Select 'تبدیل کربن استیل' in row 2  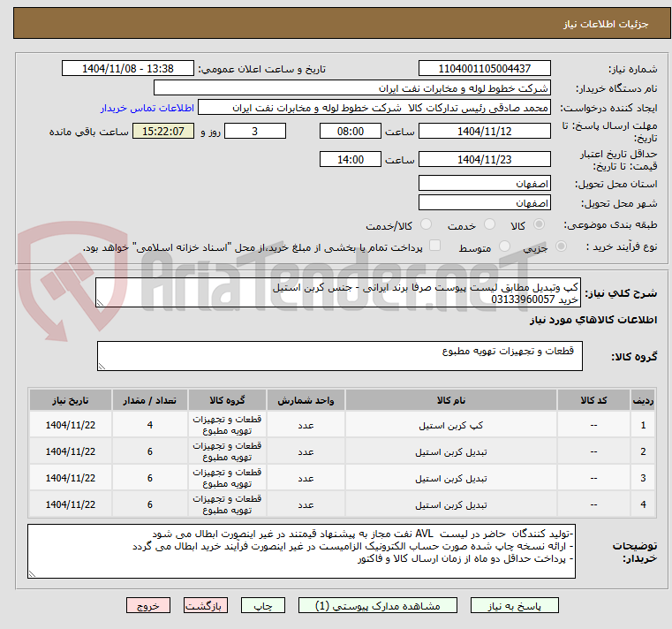point(451,452)
